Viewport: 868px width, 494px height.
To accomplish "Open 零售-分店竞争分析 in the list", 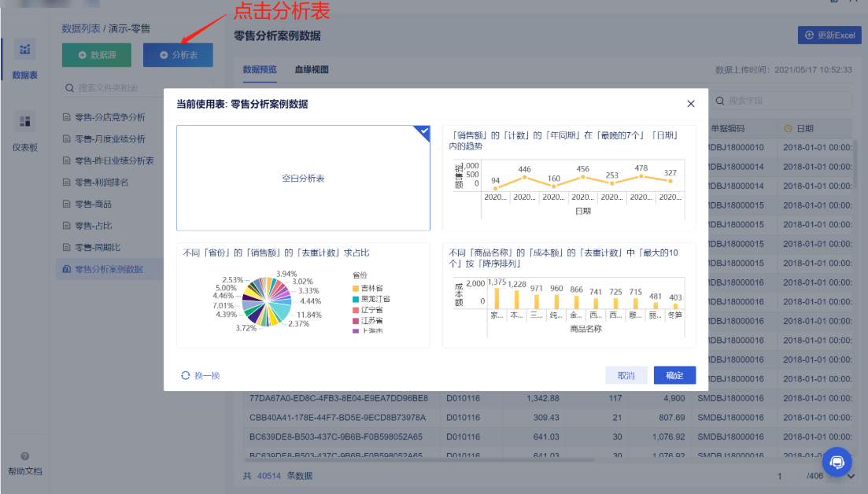I will coord(109,117).
